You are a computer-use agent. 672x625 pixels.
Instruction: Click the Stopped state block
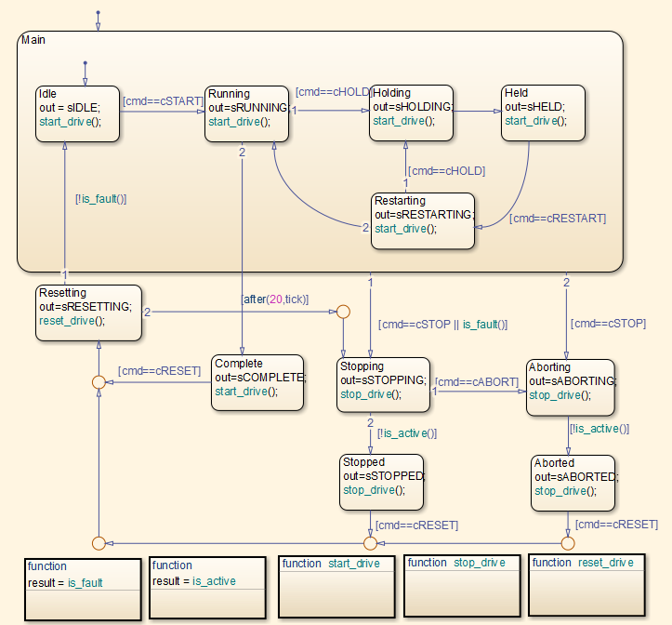(x=381, y=482)
